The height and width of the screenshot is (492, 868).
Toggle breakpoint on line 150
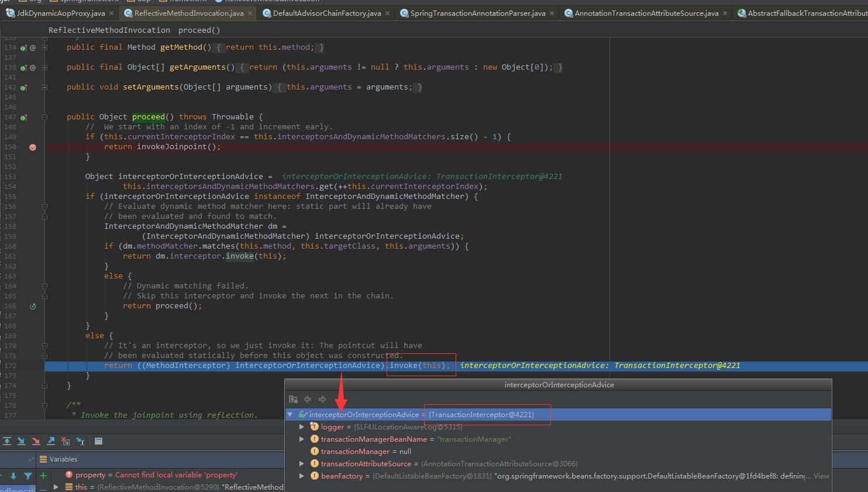(33, 147)
